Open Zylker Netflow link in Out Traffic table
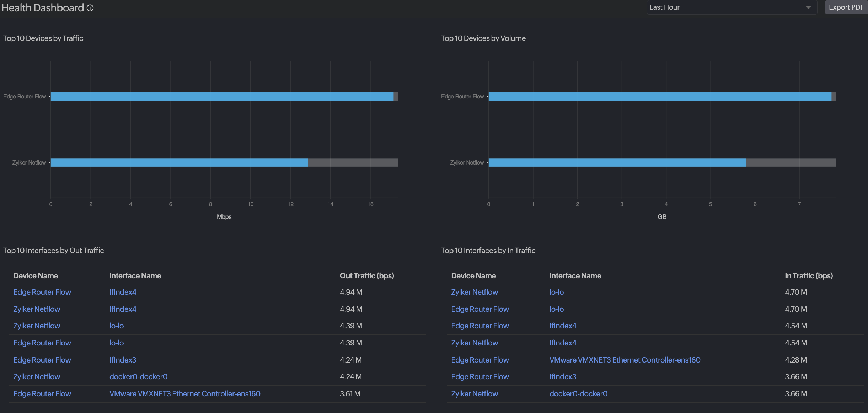Image resolution: width=868 pixels, height=413 pixels. [x=37, y=309]
